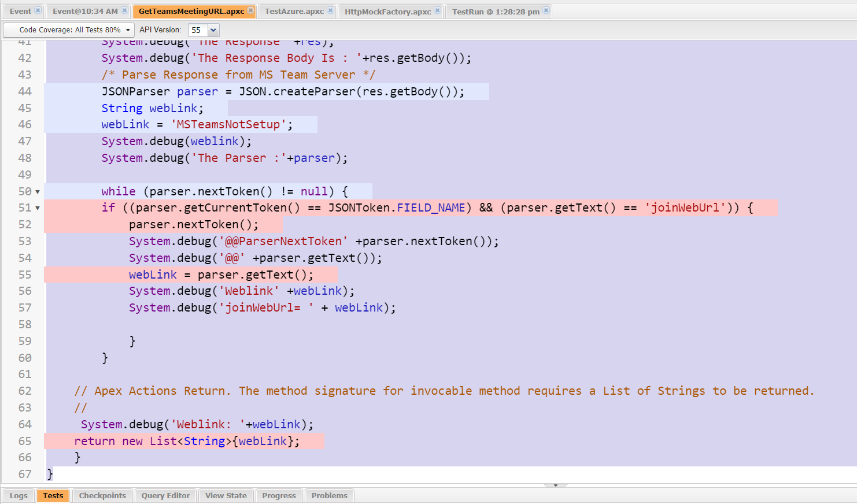This screenshot has height=504, width=857.
Task: Open the Logs panel tab
Action: 19,496
